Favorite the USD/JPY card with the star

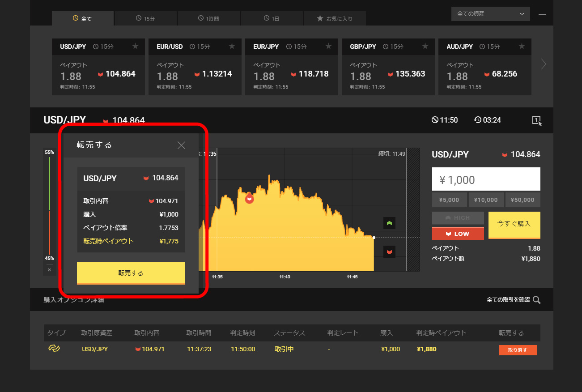pyautogui.click(x=136, y=46)
